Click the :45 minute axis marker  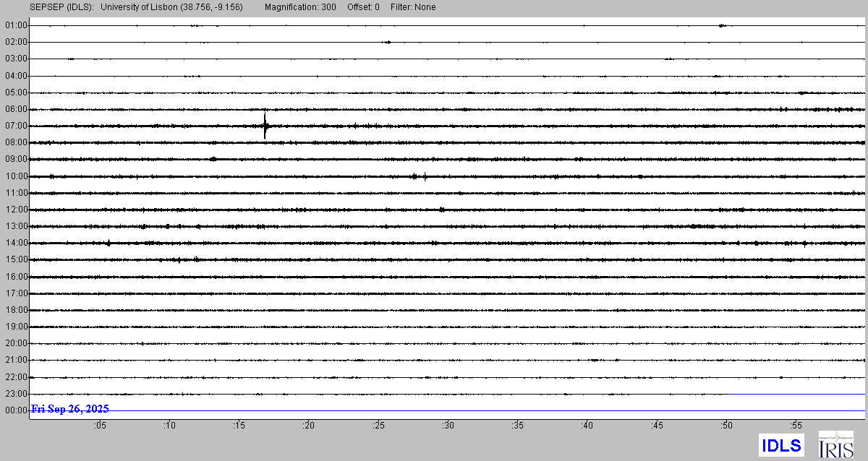point(658,426)
